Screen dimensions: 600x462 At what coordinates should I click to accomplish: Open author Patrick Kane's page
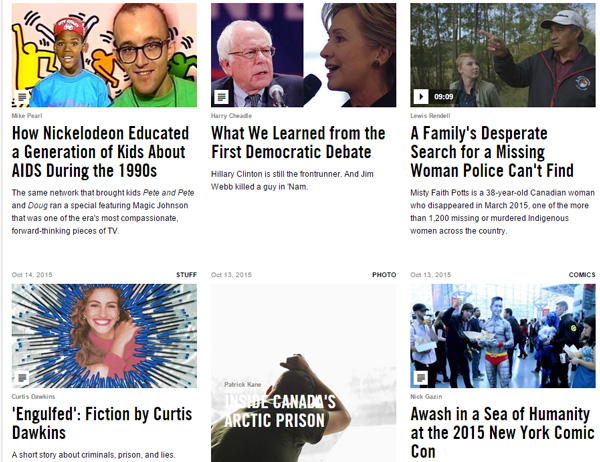pos(243,384)
